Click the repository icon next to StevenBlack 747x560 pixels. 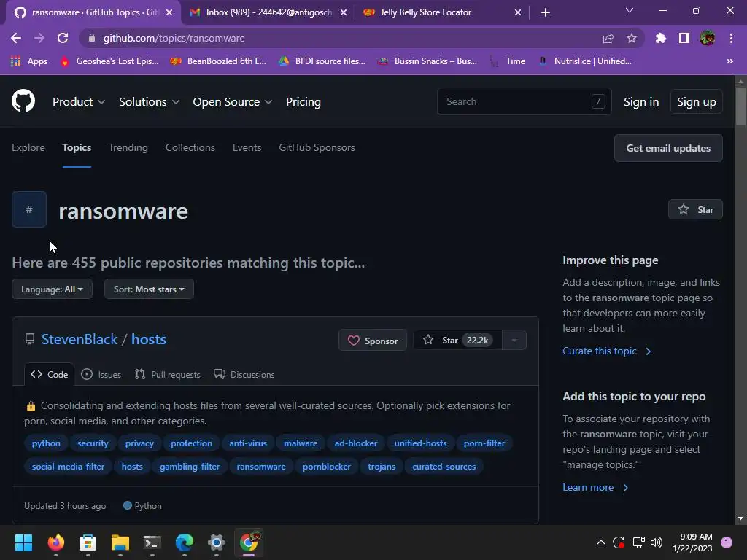point(29,339)
